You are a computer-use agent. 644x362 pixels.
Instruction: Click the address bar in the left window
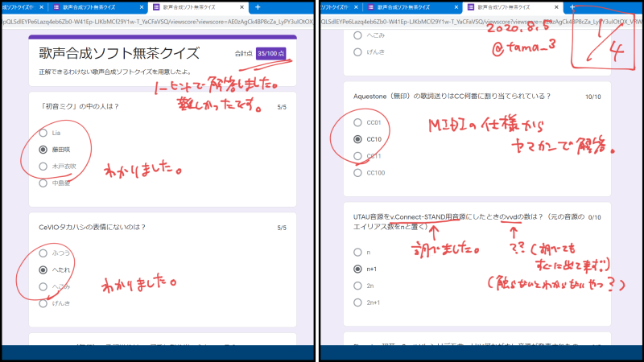[158, 22]
